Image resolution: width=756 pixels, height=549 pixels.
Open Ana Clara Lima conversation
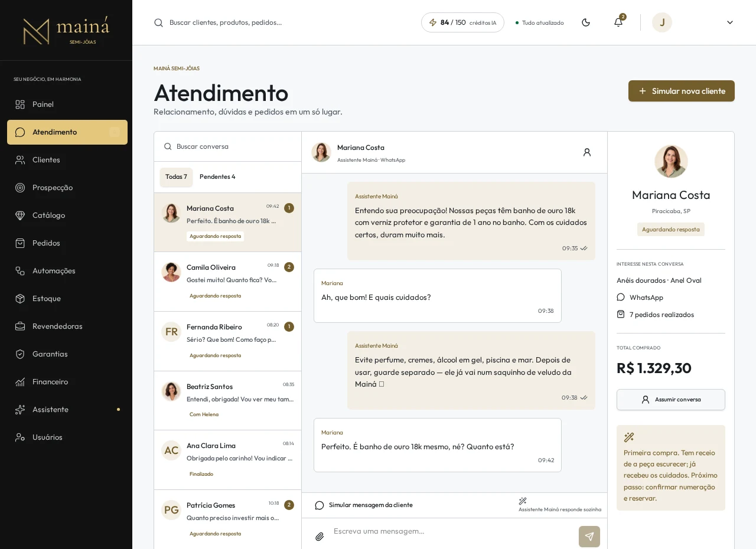[x=228, y=460]
